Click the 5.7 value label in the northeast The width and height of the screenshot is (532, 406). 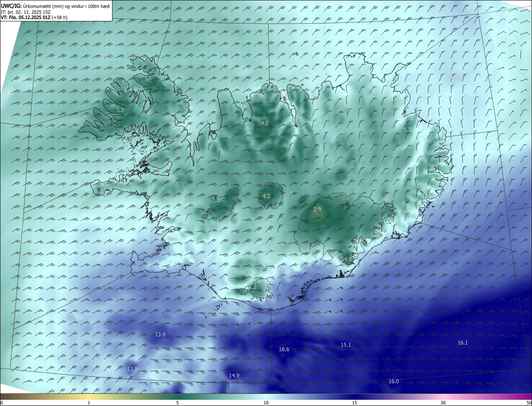tap(407, 130)
